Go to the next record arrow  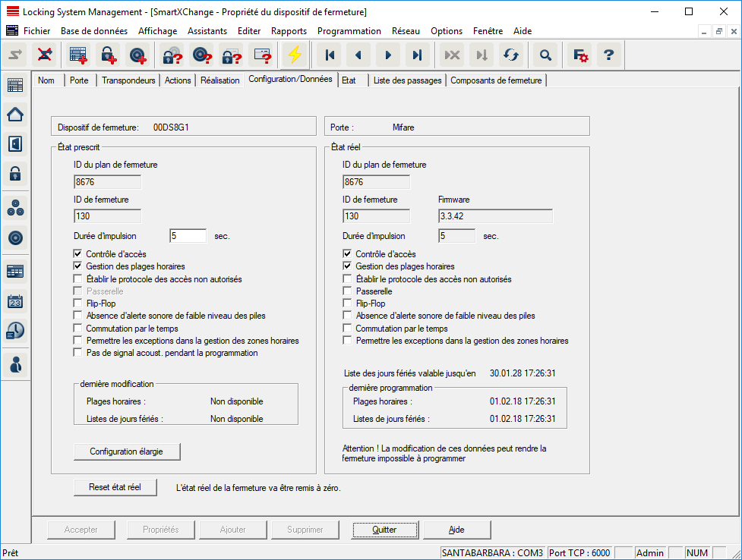click(x=388, y=55)
